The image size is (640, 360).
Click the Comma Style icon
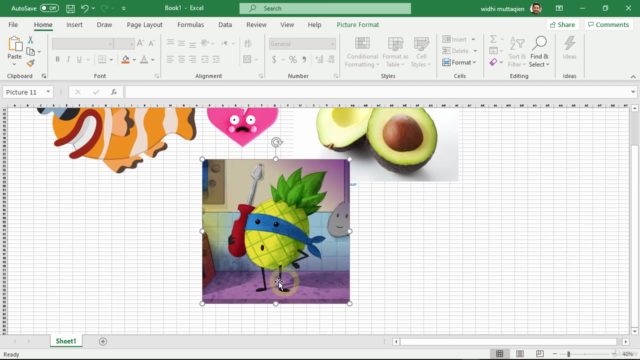pyautogui.click(x=304, y=60)
